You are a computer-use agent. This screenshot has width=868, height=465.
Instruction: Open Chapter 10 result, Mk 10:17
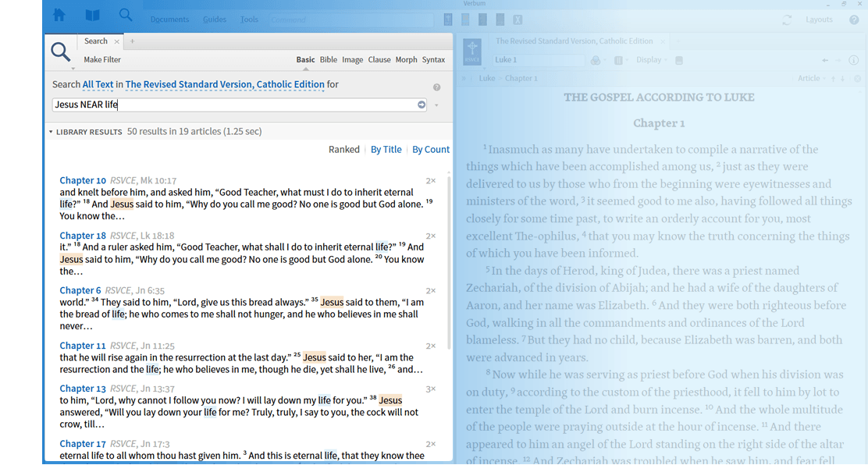coord(83,180)
